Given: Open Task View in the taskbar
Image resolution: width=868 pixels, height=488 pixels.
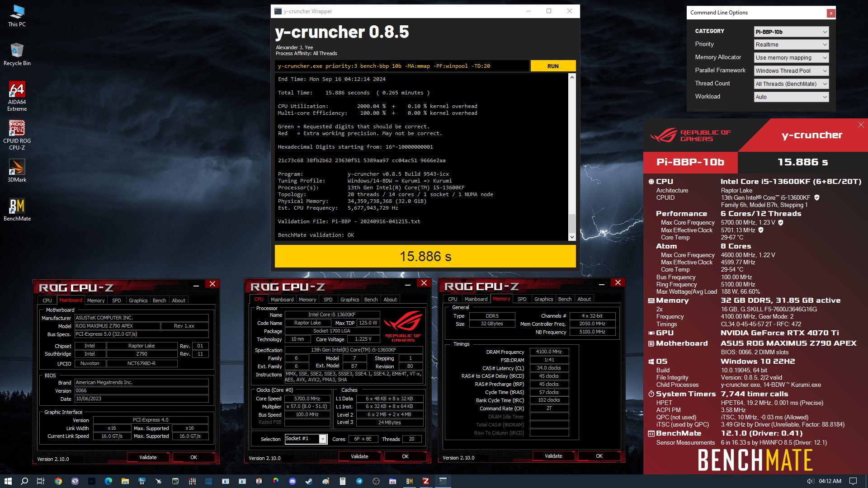Looking at the screenshot, I should tap(41, 481).
